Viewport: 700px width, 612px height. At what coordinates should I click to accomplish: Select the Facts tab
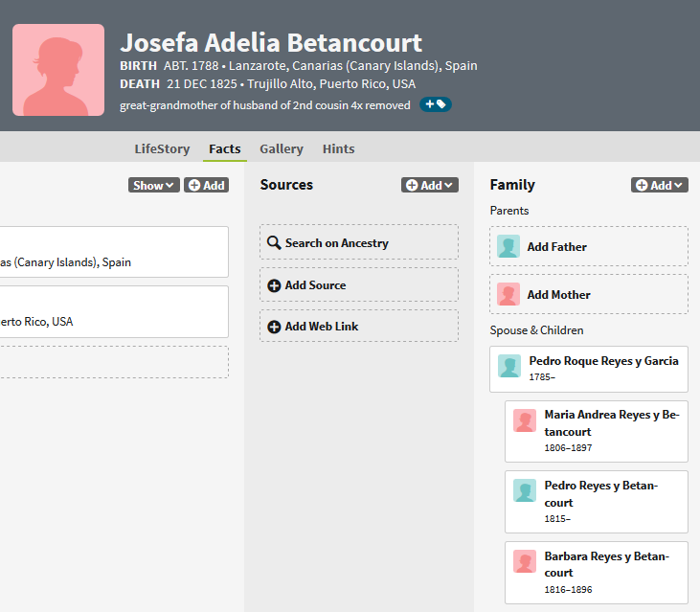(224, 148)
